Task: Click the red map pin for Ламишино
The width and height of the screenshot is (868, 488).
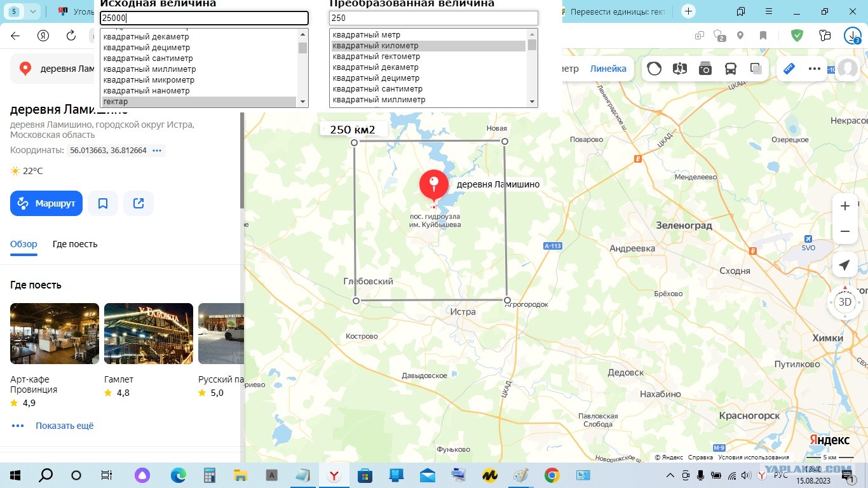Action: pos(434,186)
